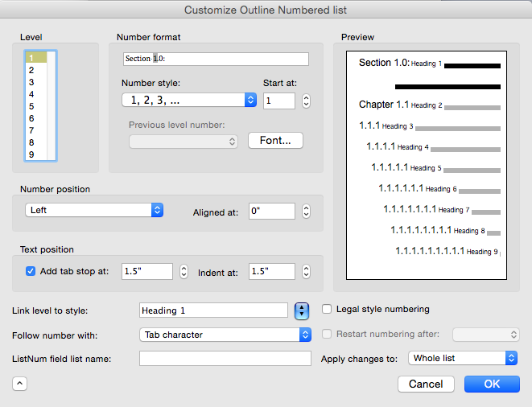Confirm with the OK button

[492, 384]
